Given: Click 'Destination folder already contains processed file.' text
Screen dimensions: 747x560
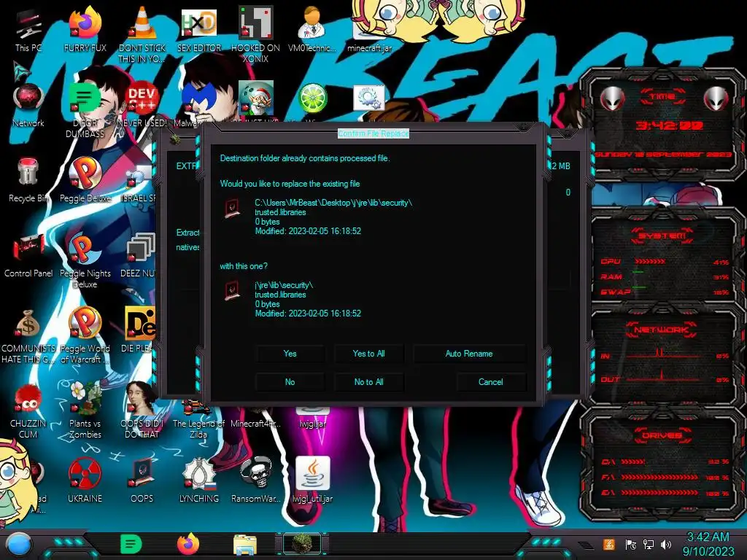Looking at the screenshot, I should 305,158.
